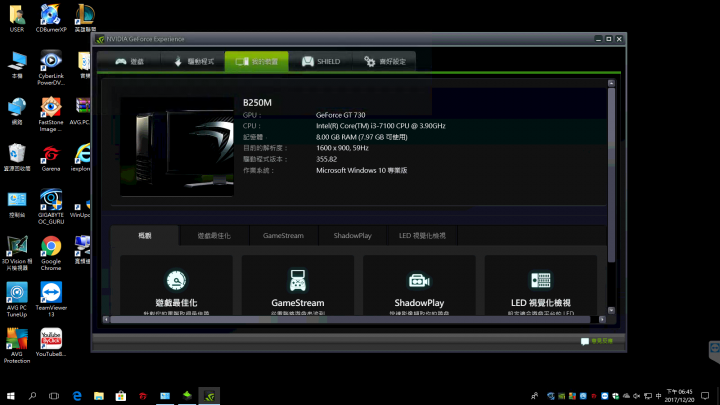Select the My Rig tab
This screenshot has width=720, height=405.
point(257,61)
